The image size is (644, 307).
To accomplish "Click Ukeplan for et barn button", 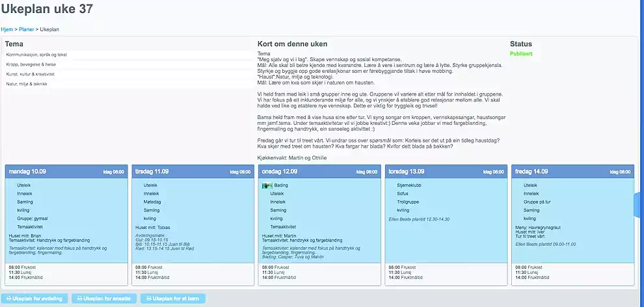I will click(174, 299).
